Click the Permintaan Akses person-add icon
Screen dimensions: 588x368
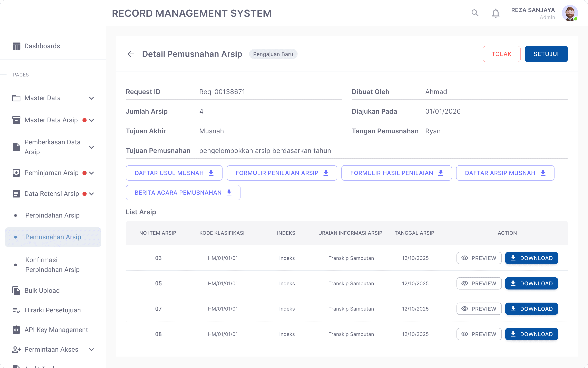point(16,350)
